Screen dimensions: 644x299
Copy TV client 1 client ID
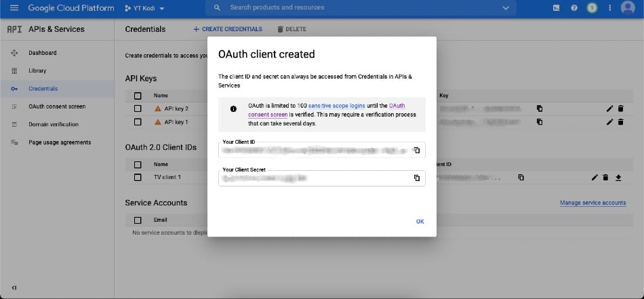(x=521, y=178)
